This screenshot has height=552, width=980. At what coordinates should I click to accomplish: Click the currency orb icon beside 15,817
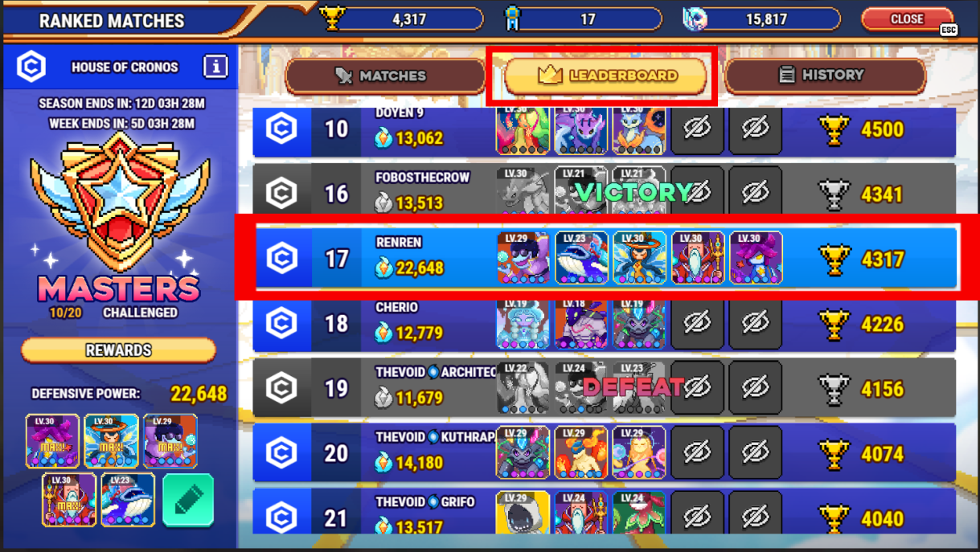(x=694, y=18)
